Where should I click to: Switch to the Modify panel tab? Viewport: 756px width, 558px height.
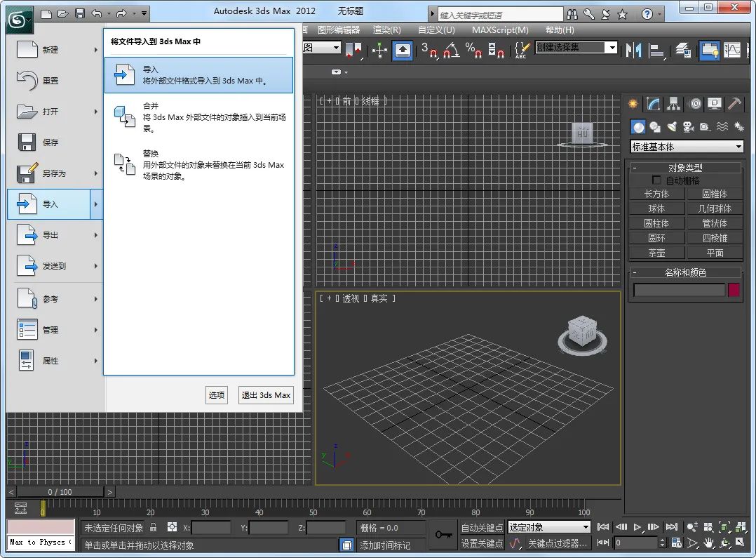(654, 103)
